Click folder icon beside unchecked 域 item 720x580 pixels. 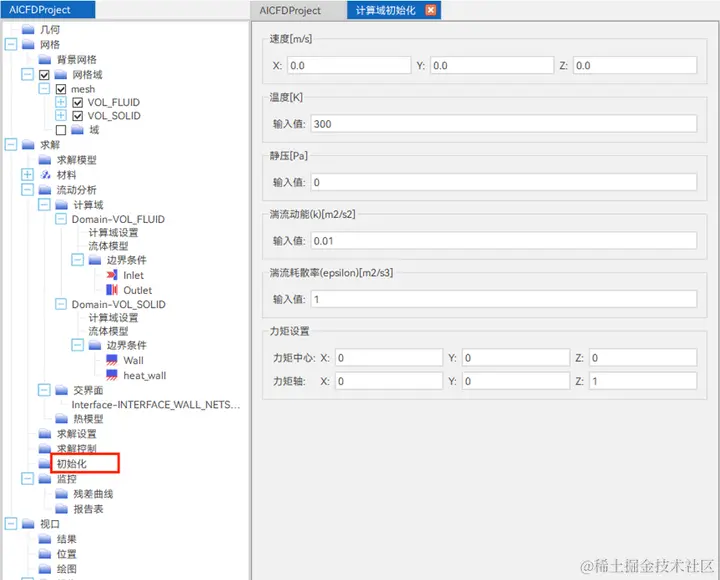point(78,130)
